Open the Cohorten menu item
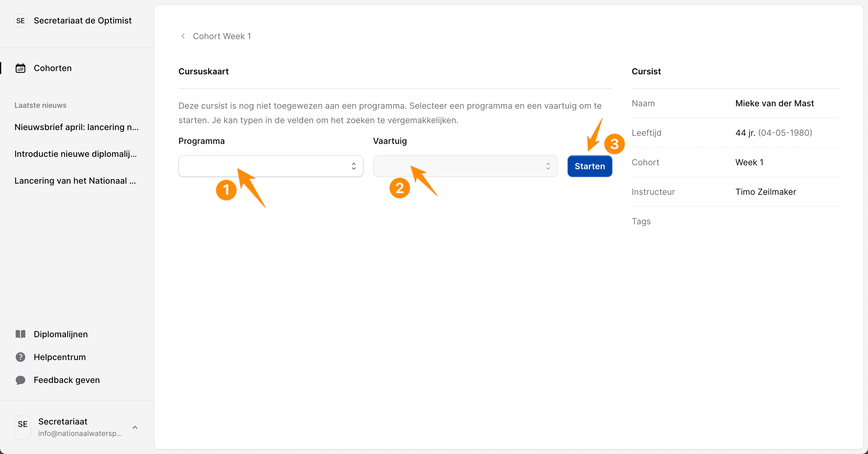The height and width of the screenshot is (454, 868). click(52, 68)
